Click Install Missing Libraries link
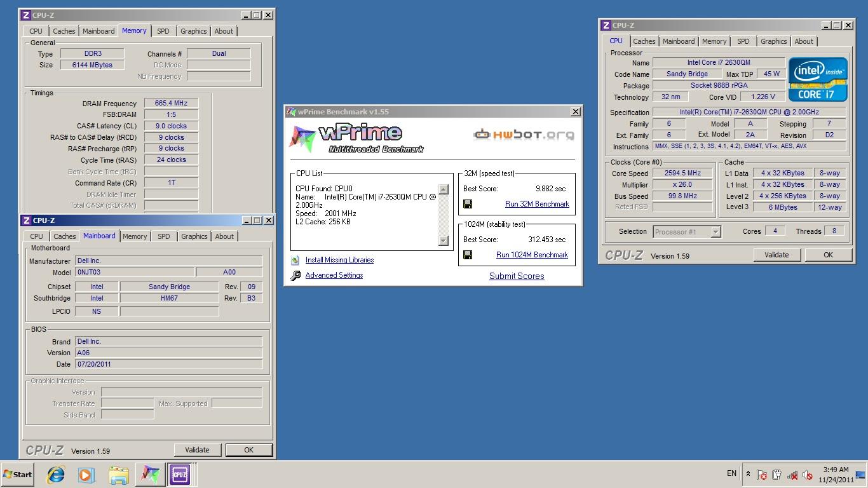 (339, 260)
